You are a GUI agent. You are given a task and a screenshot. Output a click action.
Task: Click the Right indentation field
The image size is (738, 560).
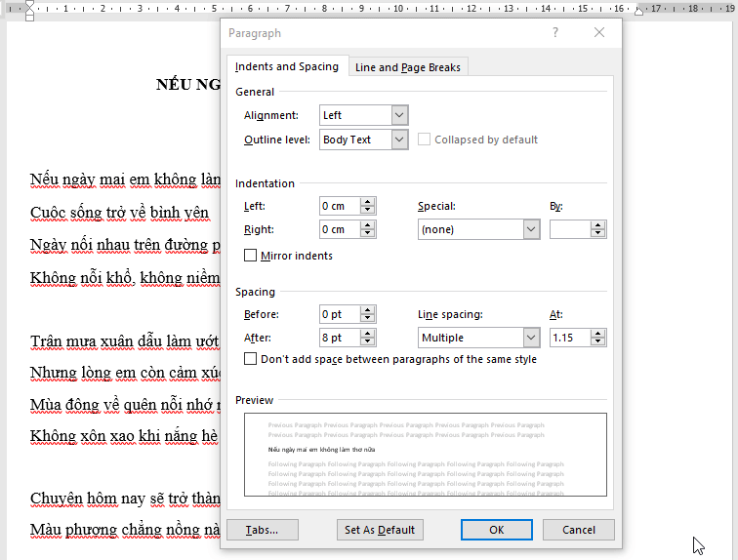tap(340, 229)
